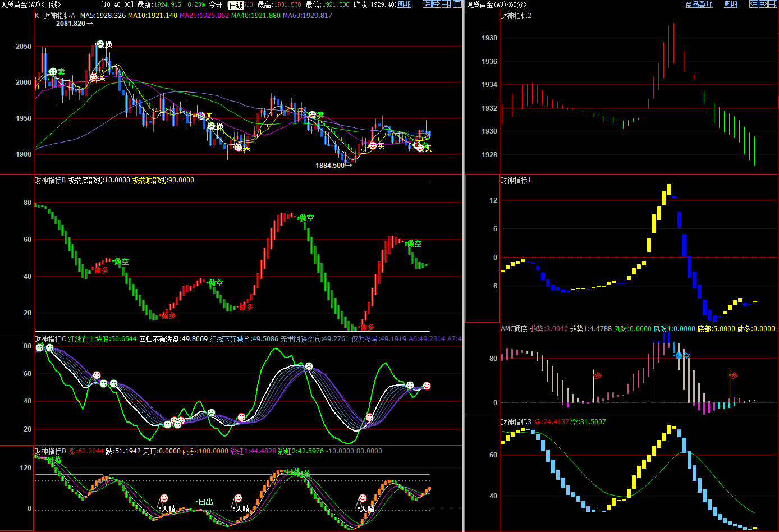Select the 现货黄金(AU)<日线> chart title

point(31,4)
